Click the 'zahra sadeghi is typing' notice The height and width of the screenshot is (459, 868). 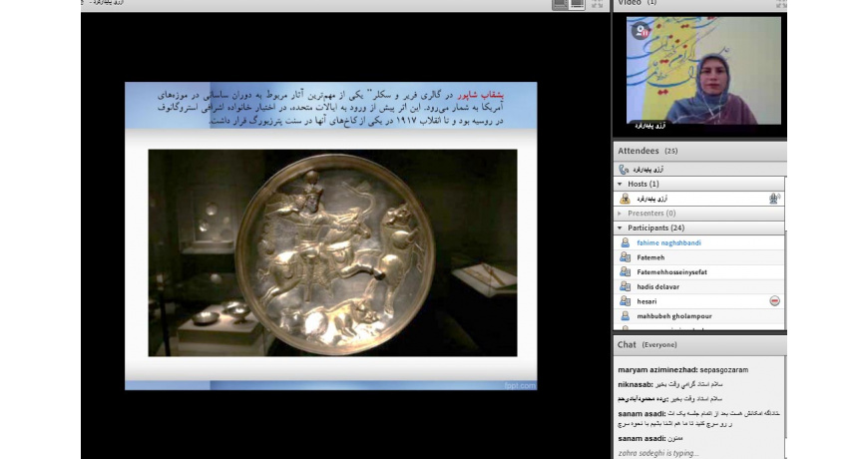[658, 453]
